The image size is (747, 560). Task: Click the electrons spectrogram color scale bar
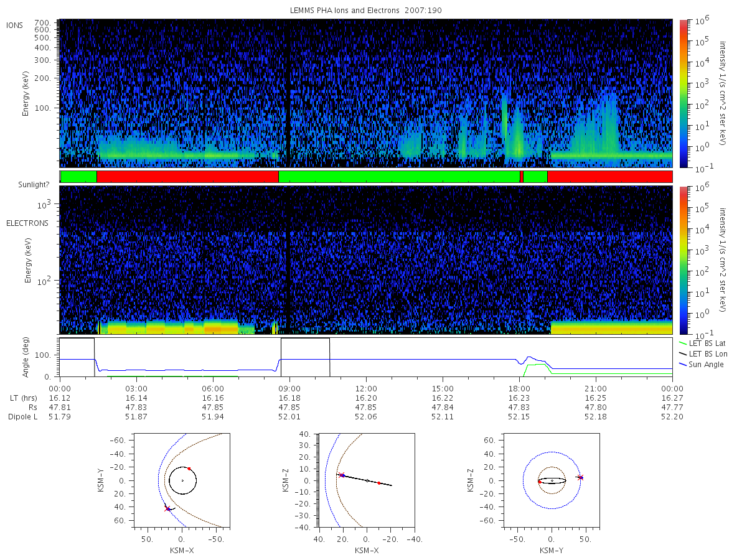(x=683, y=260)
